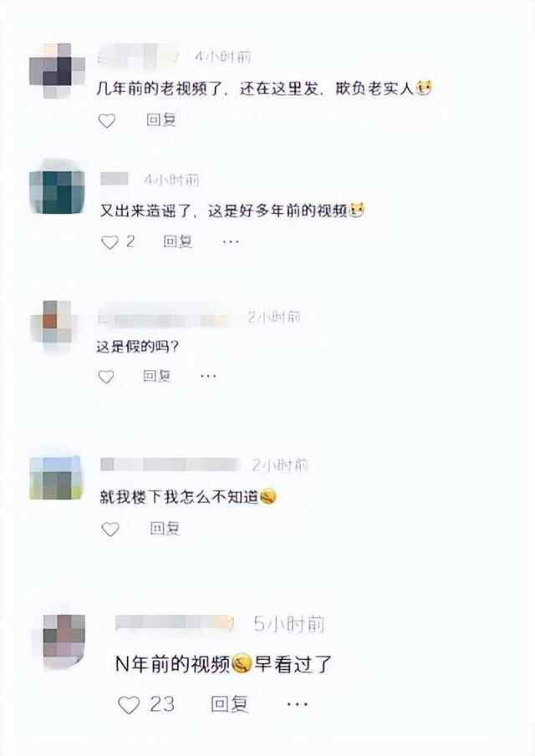Viewport: 535px width, 756px height.
Task: Reply to the 就我楼下 comment
Action: coord(165,529)
